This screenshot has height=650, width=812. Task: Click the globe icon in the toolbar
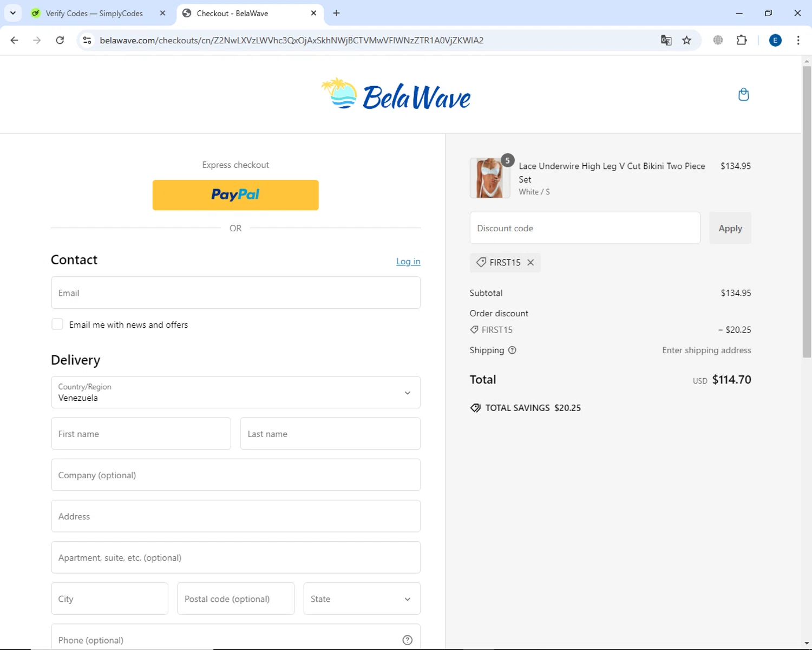coord(718,40)
